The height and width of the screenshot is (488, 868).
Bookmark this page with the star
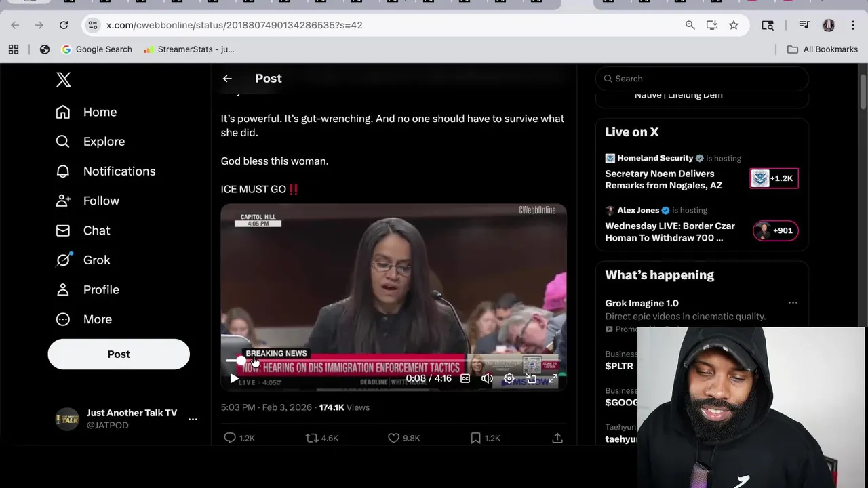tap(734, 25)
